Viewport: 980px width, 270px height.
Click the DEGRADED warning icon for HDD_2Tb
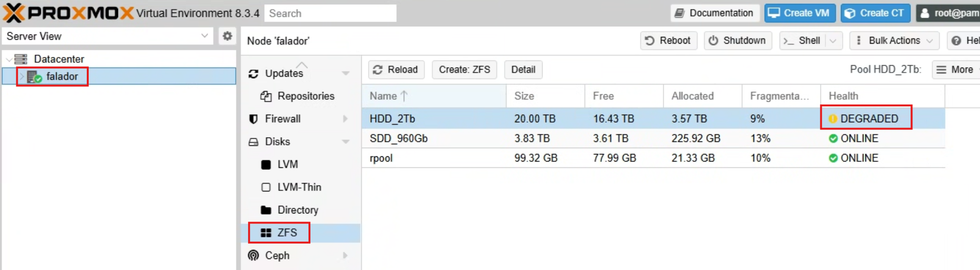tap(833, 118)
